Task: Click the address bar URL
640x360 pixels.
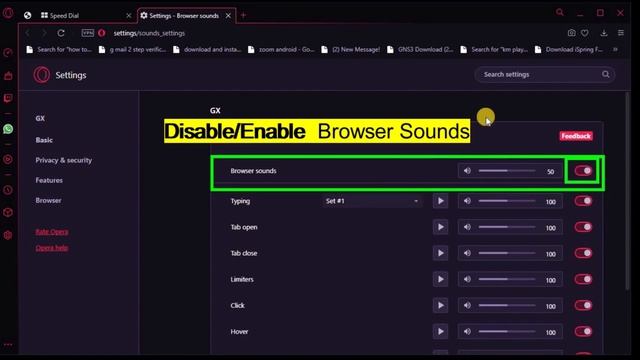Action: (149, 33)
